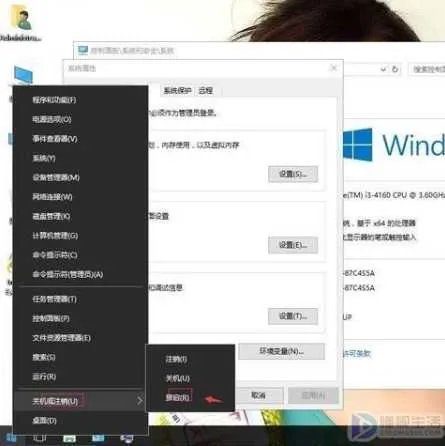445x446 pixels.
Task: Click the Control Panel search box
Action: click(428, 69)
